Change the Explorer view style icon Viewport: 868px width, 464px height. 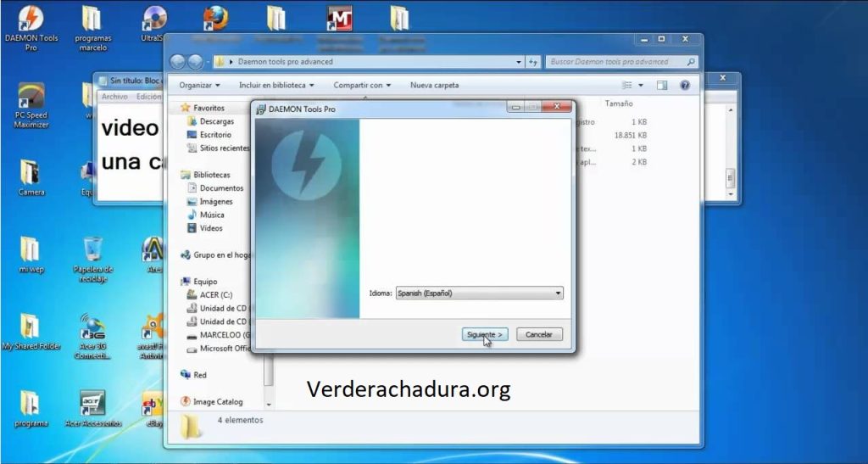[627, 86]
